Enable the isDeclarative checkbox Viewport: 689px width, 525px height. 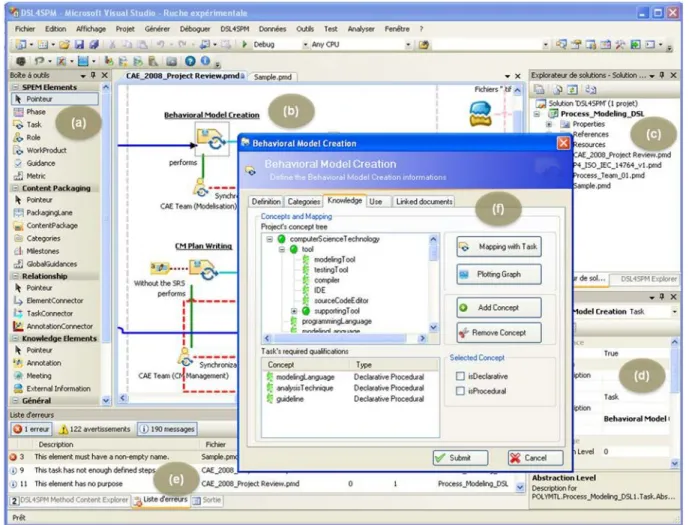[x=460, y=376]
